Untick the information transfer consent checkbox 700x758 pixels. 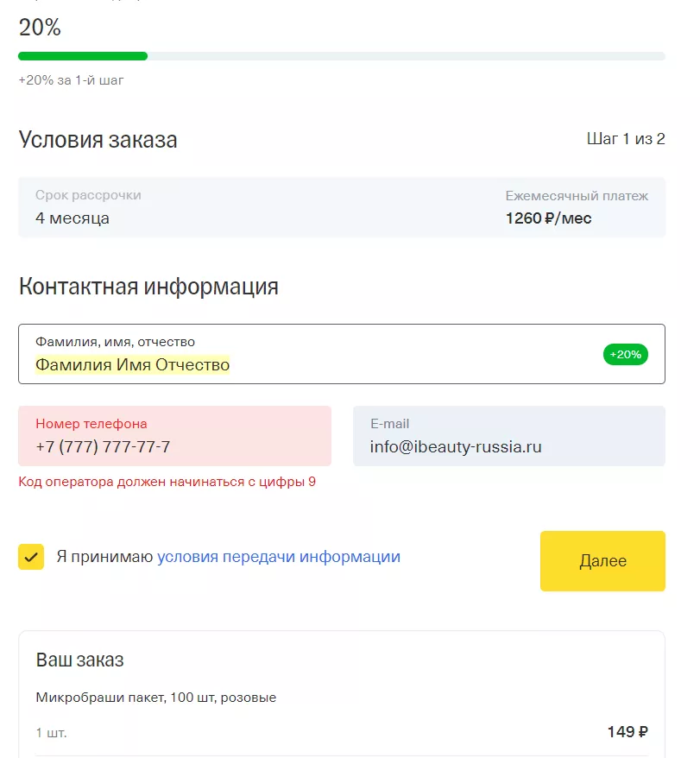point(31,558)
